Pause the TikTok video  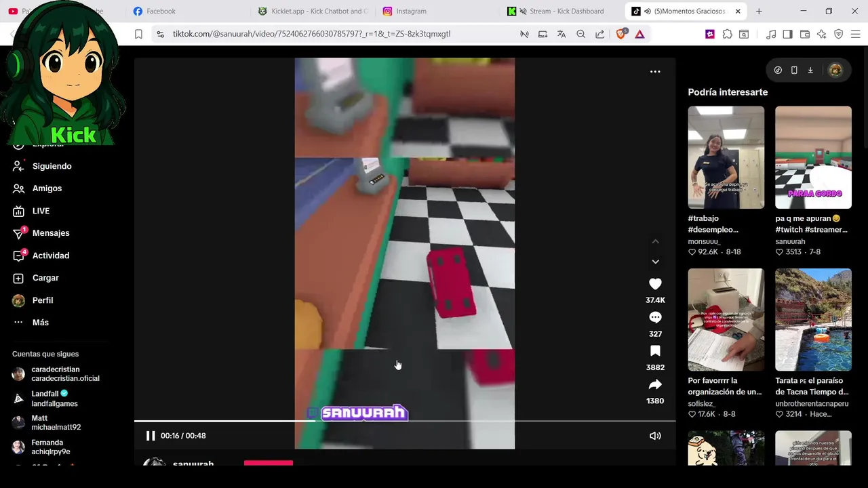(x=151, y=436)
